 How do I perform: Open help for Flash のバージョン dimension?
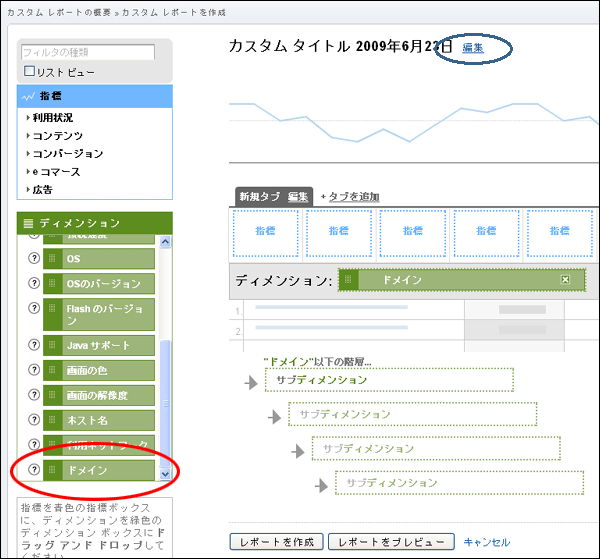click(x=34, y=308)
